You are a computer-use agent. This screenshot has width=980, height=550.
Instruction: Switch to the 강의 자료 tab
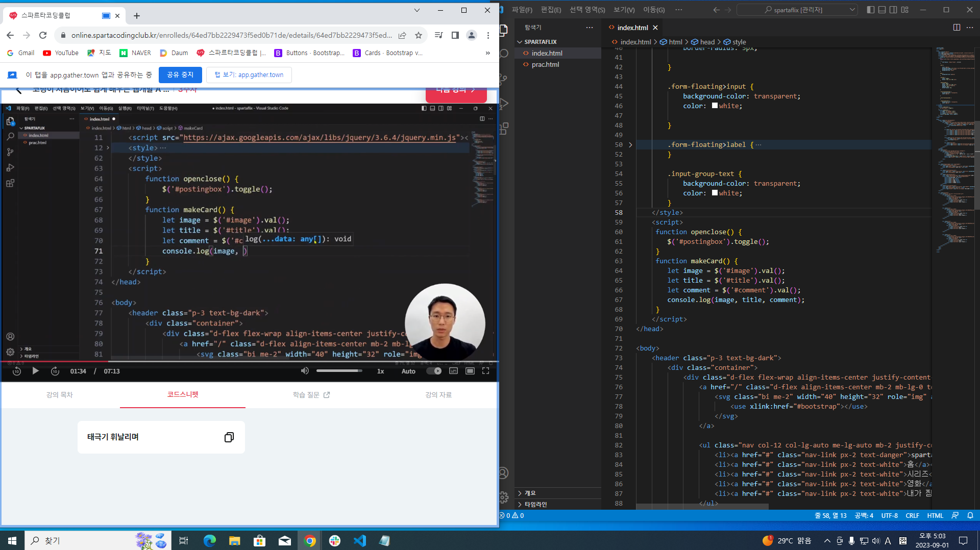coord(438,395)
